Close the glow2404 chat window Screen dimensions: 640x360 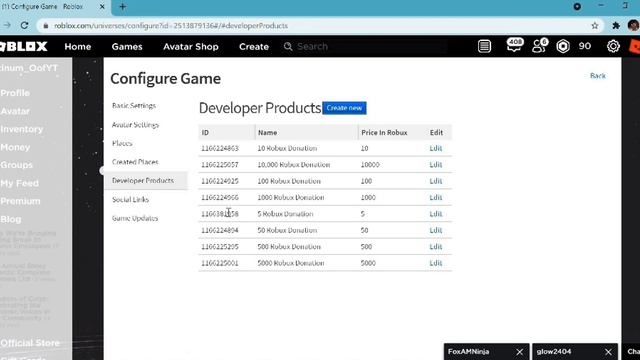pos(608,352)
